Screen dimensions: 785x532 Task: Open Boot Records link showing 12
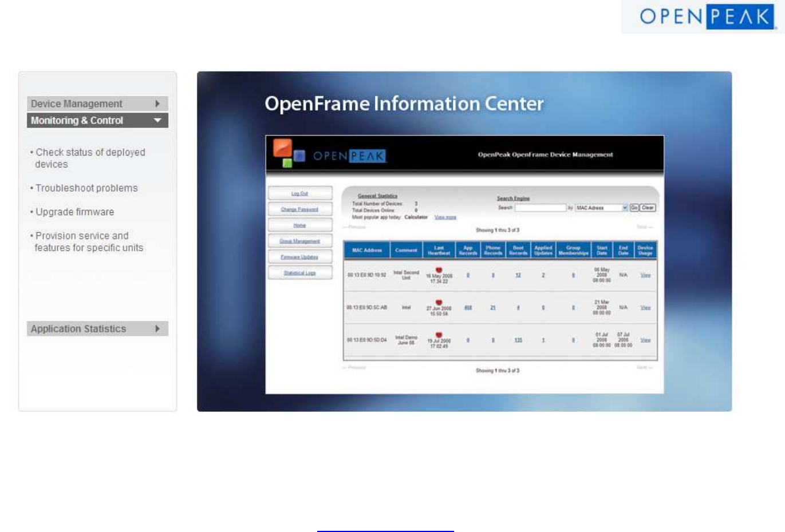click(x=518, y=275)
